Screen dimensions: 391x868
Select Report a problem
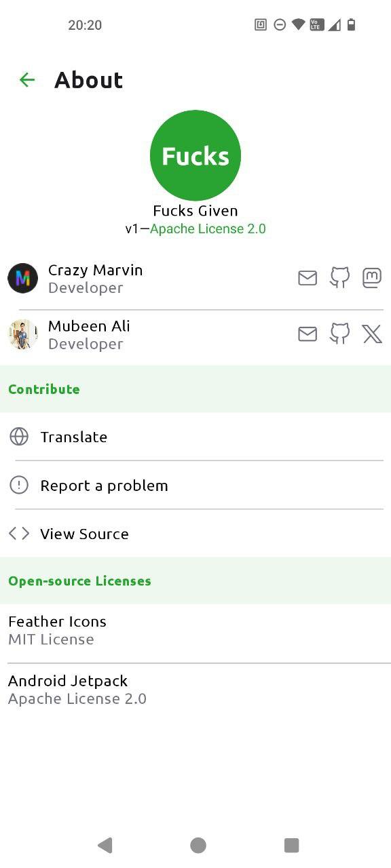click(195, 486)
